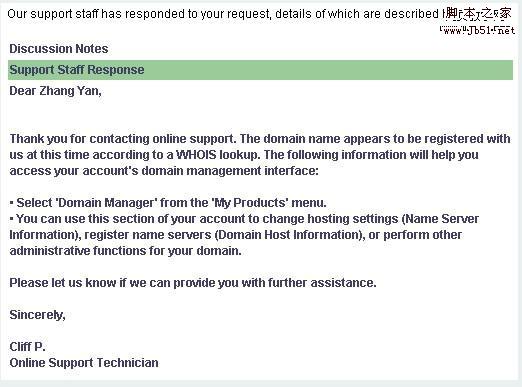Click the 'domain management interface' phrase
The height and width of the screenshot is (387, 522).
coord(230,171)
